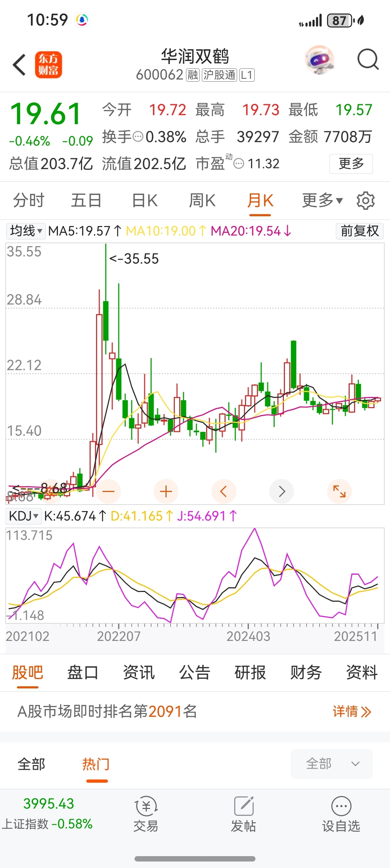The image size is (390, 868).
Task: Zoom out chart with minus button
Action: 108,491
